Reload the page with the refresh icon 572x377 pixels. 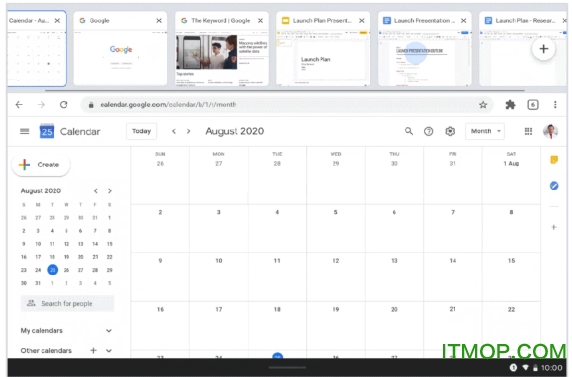click(63, 105)
